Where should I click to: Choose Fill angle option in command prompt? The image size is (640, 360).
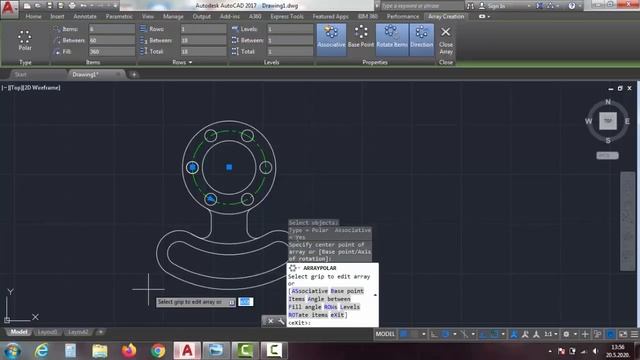(x=305, y=307)
